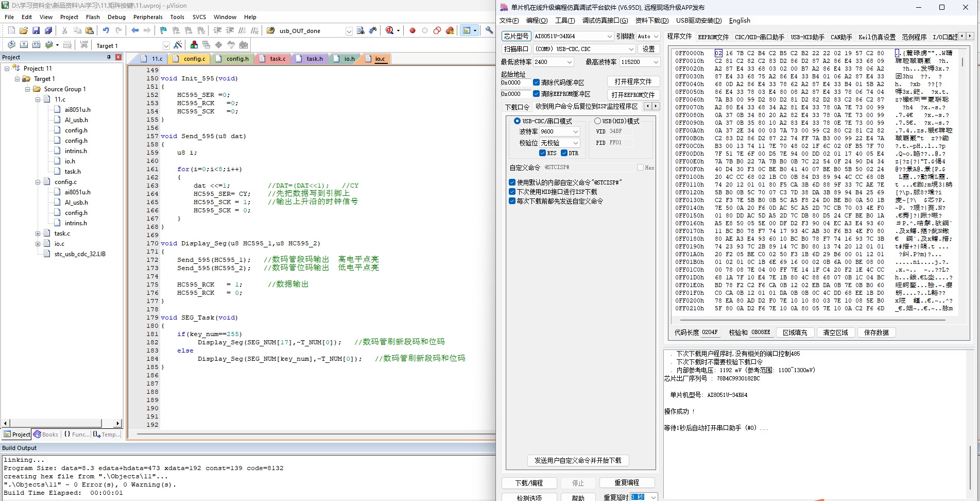This screenshot has height=501, width=980.
Task: Click 保存数据 button
Action: pos(876,332)
